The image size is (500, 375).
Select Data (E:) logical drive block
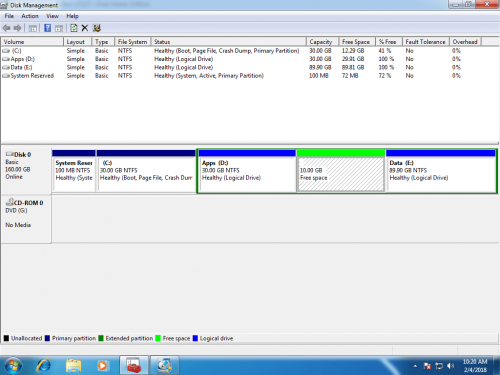tap(441, 171)
